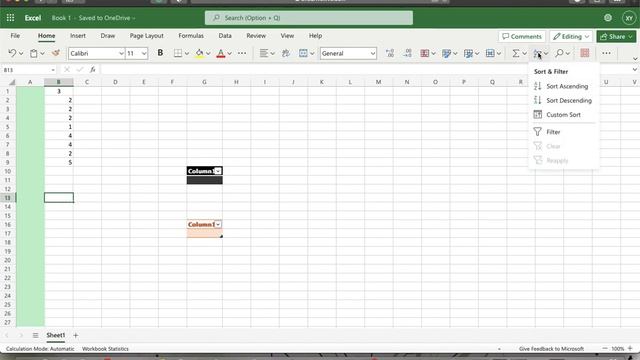Add a new sheet with plus icon
The image size is (640, 360).
(76, 336)
